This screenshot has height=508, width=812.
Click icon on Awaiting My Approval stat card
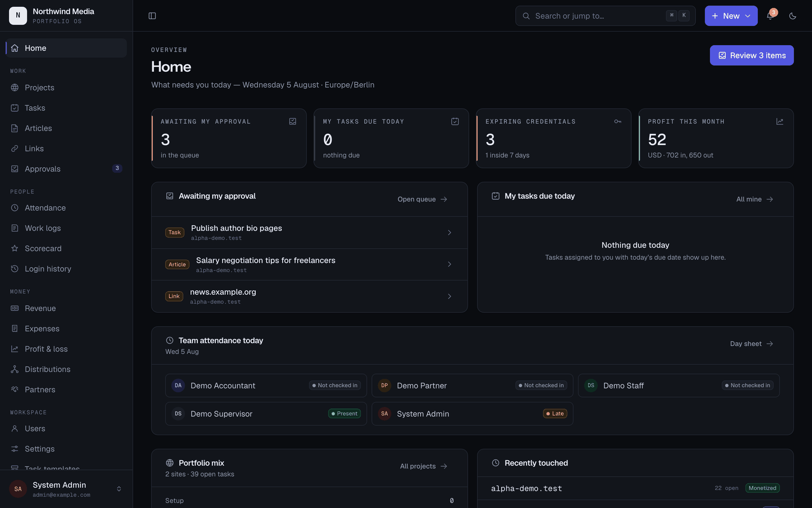[x=293, y=121]
